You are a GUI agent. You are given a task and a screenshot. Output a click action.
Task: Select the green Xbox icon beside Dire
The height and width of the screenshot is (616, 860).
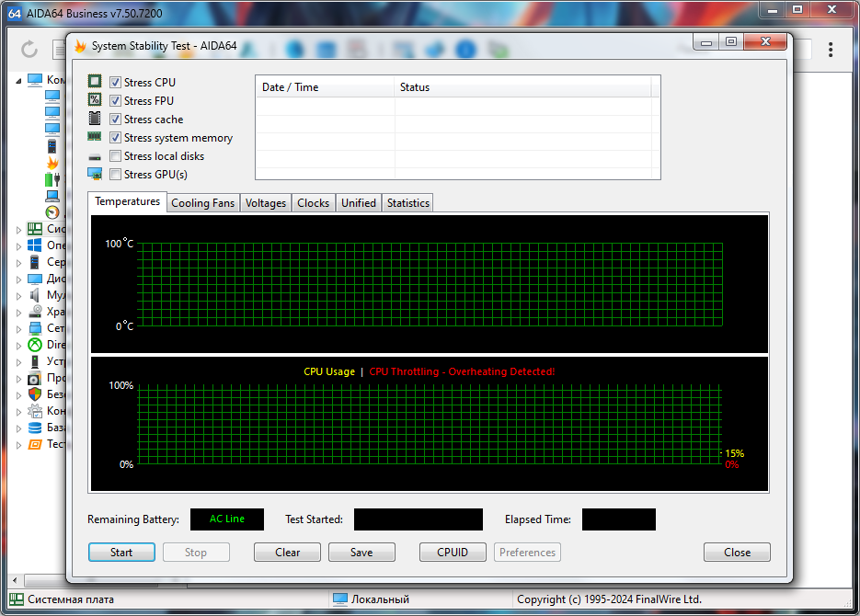(x=35, y=345)
